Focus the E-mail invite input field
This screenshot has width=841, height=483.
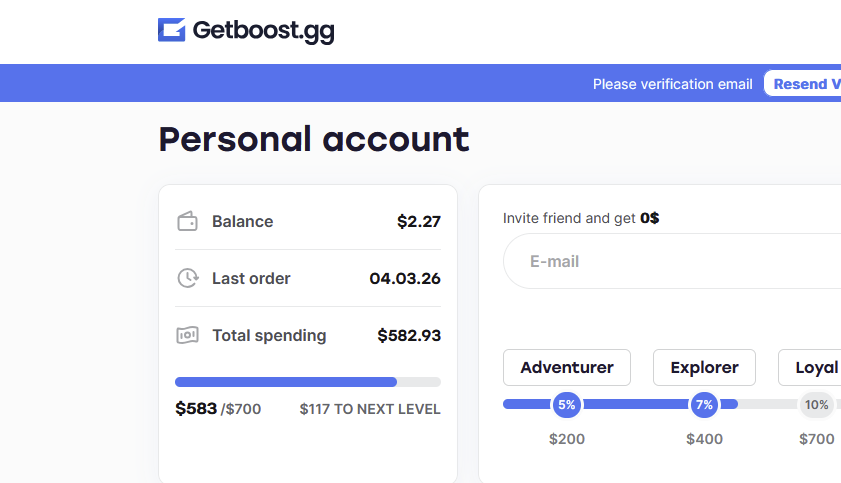pos(672,261)
